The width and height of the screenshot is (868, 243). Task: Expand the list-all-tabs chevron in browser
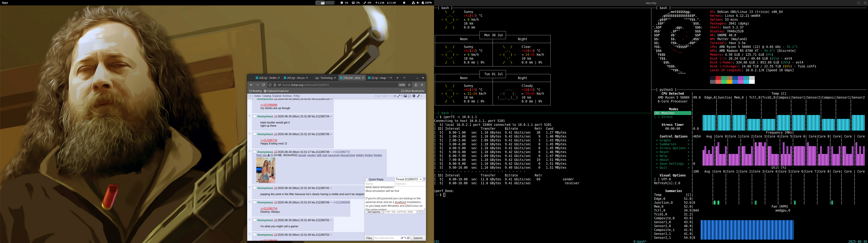tap(404, 78)
